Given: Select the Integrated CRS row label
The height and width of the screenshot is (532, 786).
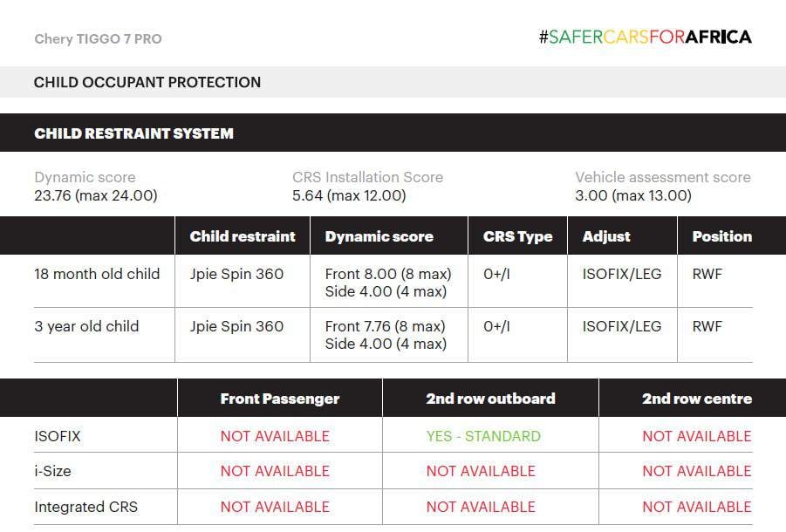Looking at the screenshot, I should [85, 507].
